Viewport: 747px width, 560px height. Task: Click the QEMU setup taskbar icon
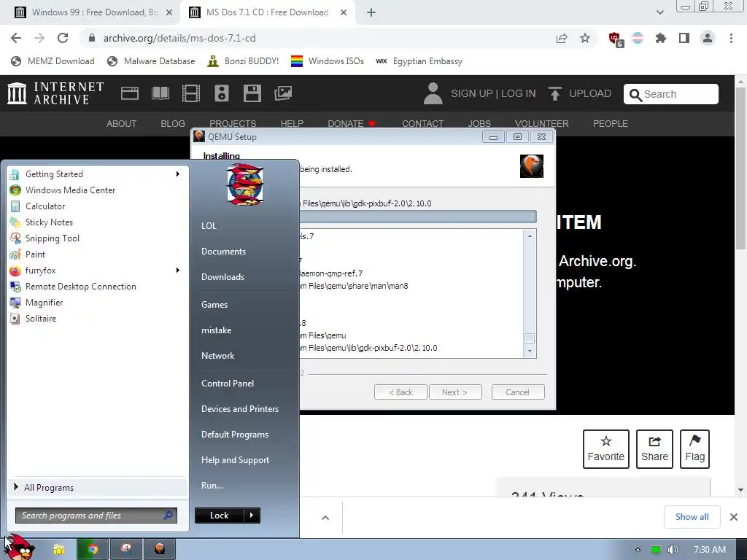coord(160,550)
